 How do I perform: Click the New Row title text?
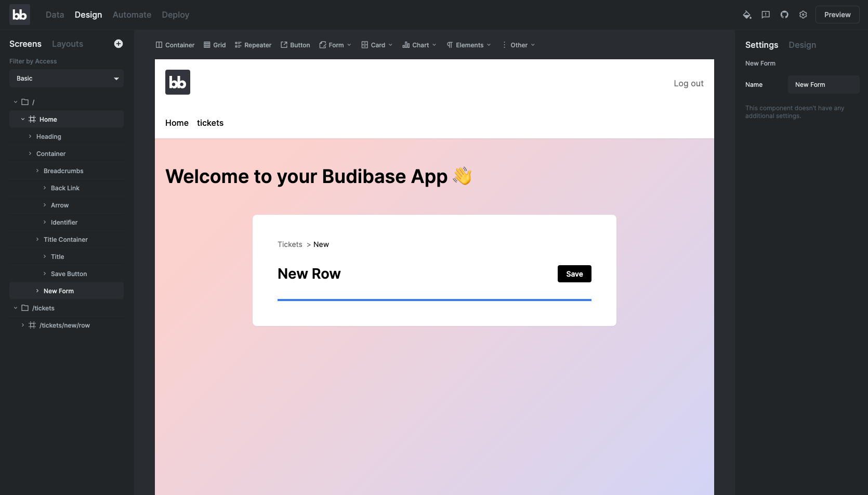coord(309,274)
